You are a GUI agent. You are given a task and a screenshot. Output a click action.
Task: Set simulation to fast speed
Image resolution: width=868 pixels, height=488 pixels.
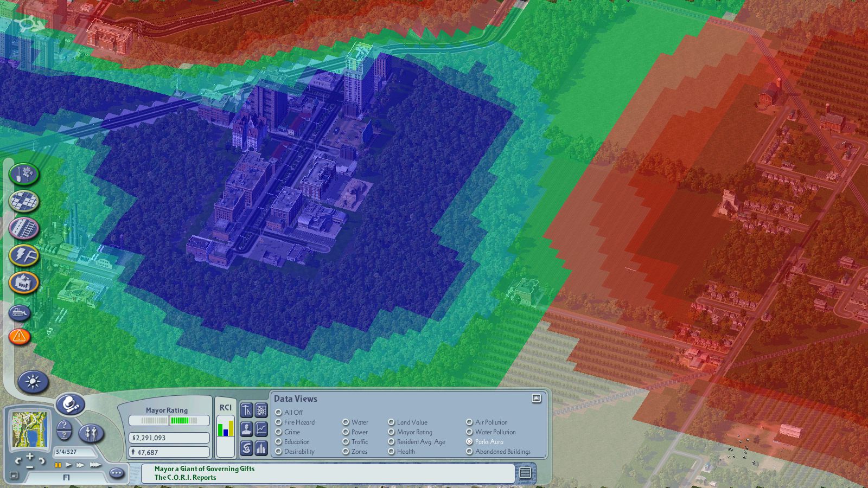click(x=80, y=465)
